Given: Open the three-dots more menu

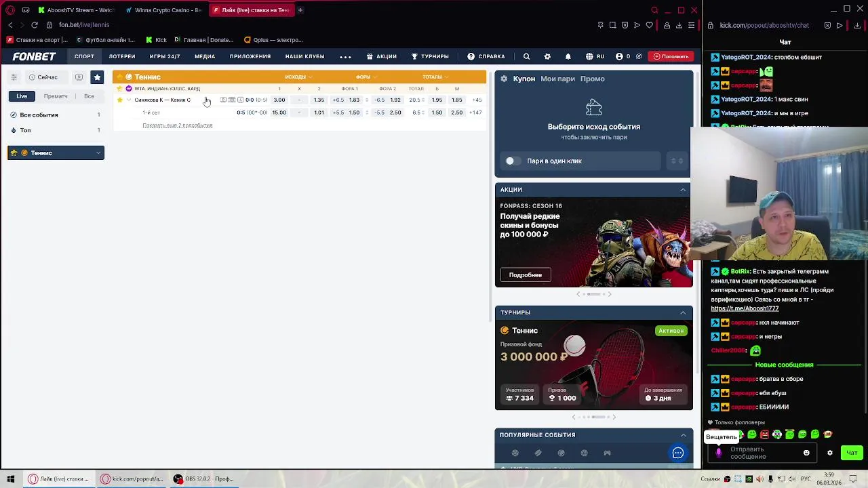Looking at the screenshot, I should 345,56.
